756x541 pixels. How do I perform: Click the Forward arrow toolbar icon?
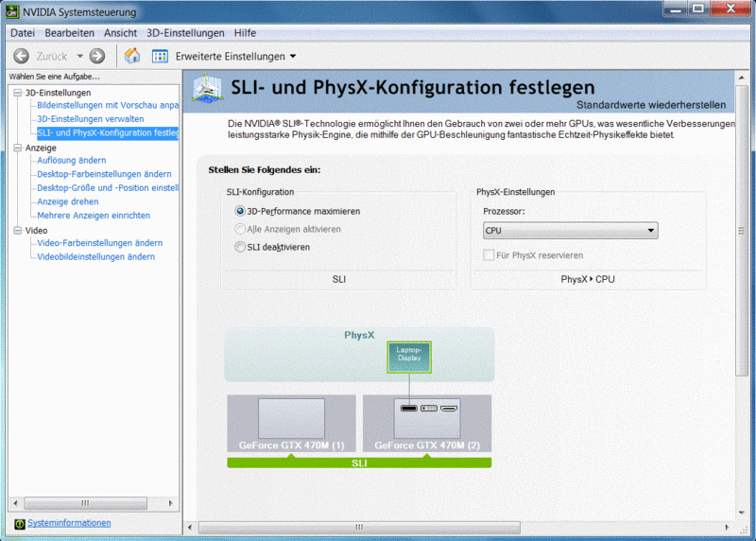(97, 57)
